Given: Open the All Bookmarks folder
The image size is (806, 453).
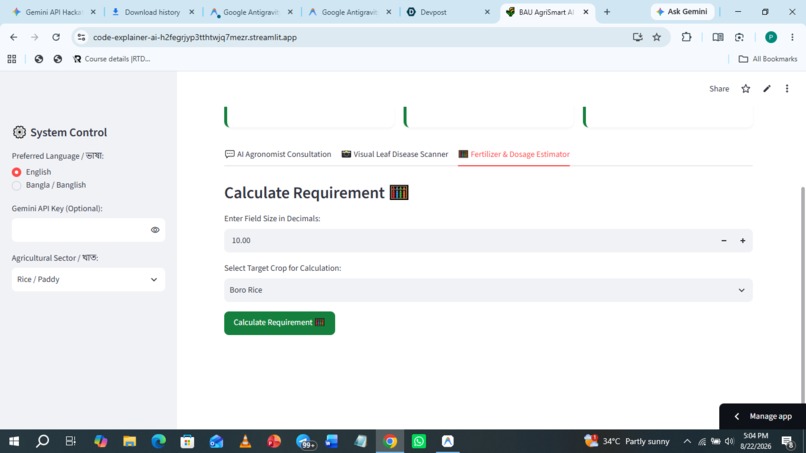Looking at the screenshot, I should point(768,59).
